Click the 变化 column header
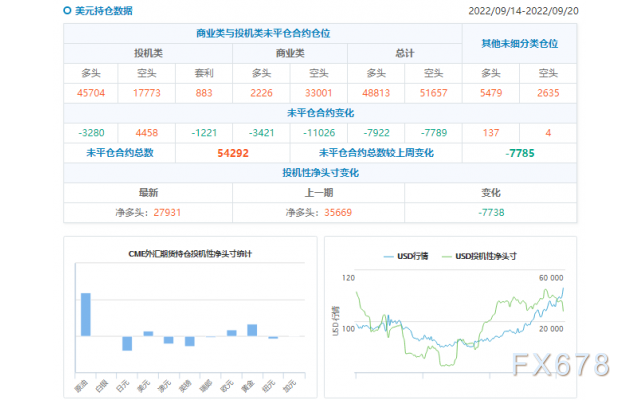 pyautogui.click(x=491, y=193)
